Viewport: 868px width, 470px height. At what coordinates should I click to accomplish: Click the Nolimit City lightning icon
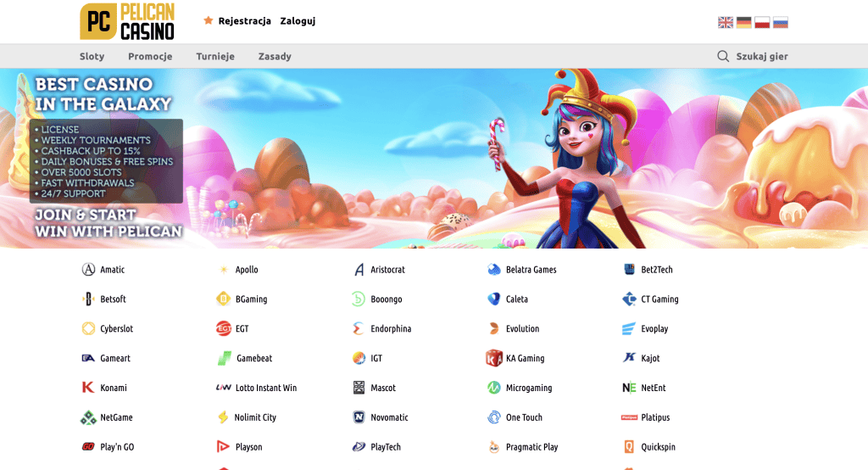tap(223, 417)
